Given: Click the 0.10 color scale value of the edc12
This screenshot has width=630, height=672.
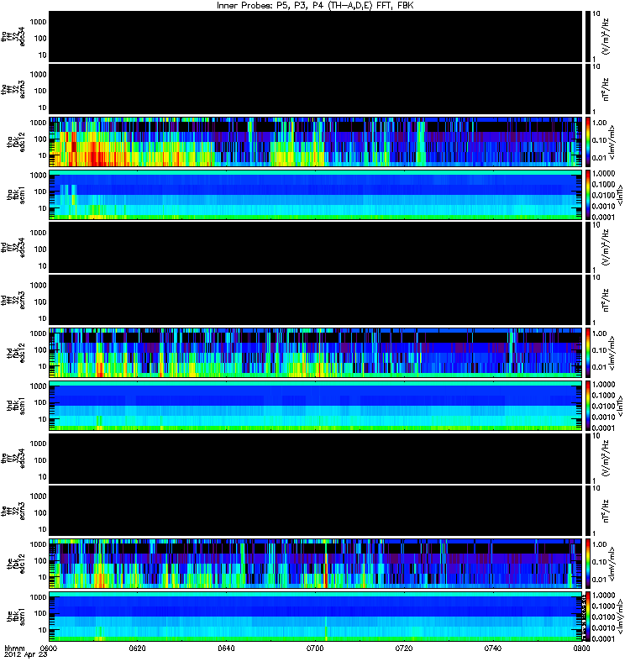Looking at the screenshot, I should (599, 562).
